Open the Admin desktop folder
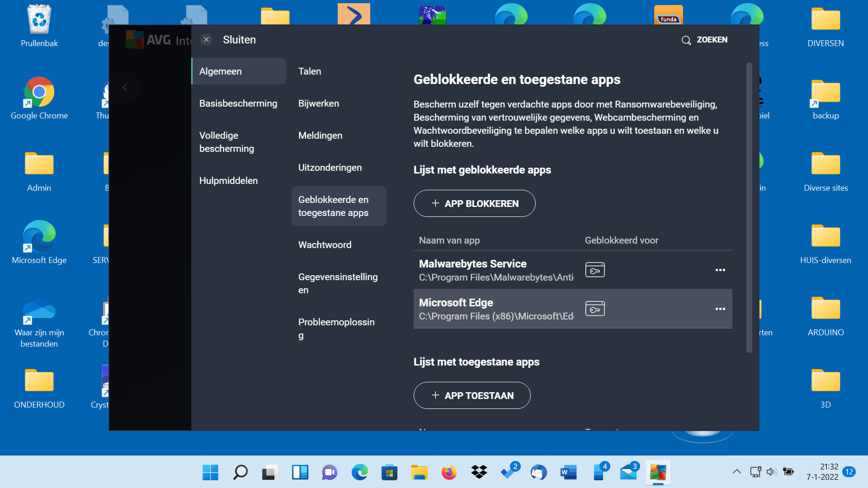 (x=39, y=171)
